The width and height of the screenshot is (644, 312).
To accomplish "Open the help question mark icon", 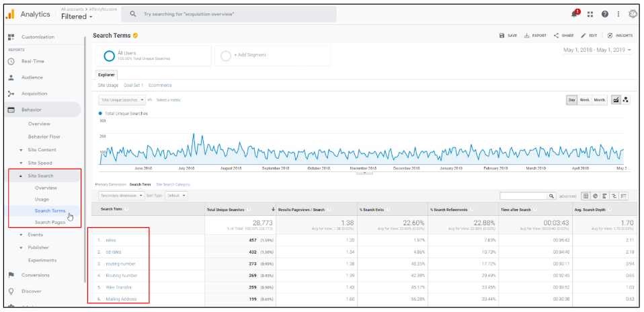I will click(x=604, y=14).
